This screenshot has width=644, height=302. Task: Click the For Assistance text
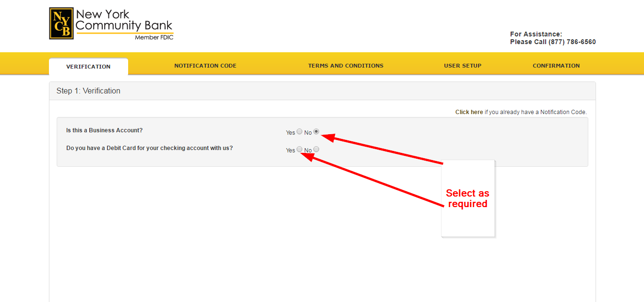[x=536, y=34]
